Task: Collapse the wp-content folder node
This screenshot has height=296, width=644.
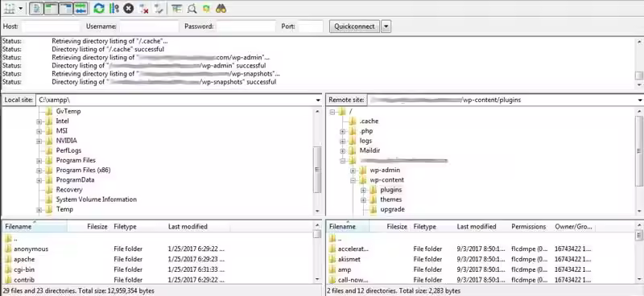Action: tap(353, 180)
